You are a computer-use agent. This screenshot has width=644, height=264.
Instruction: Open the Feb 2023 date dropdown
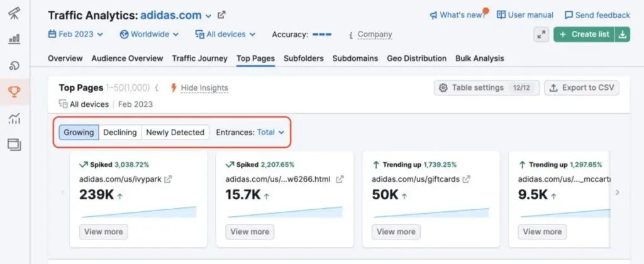(75, 35)
